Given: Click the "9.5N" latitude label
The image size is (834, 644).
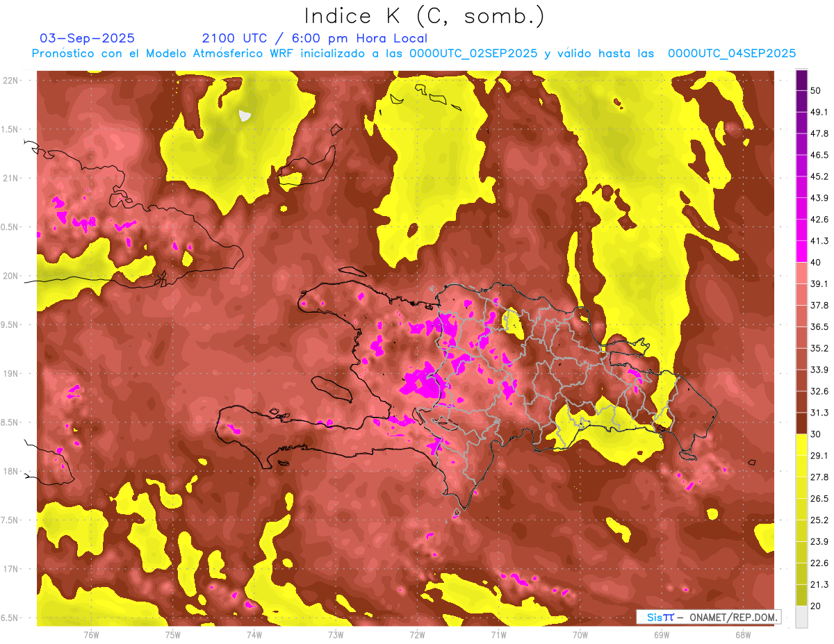Looking at the screenshot, I should click(10, 324).
